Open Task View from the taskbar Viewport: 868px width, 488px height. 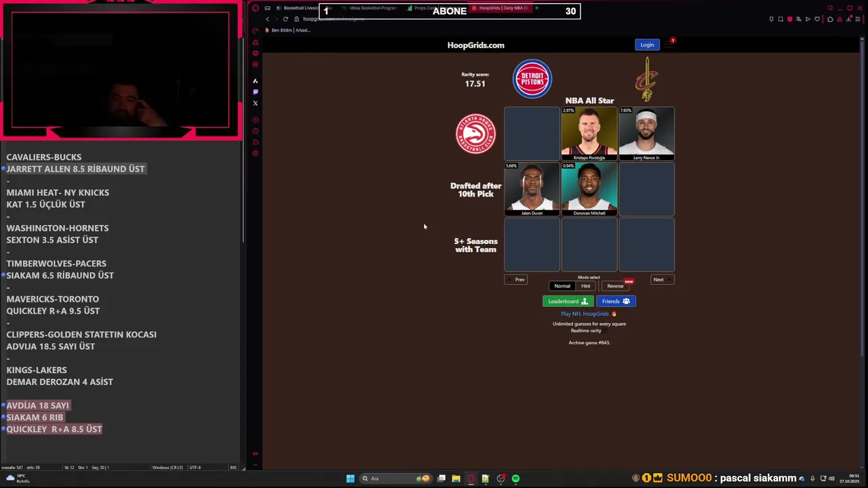pos(441,479)
